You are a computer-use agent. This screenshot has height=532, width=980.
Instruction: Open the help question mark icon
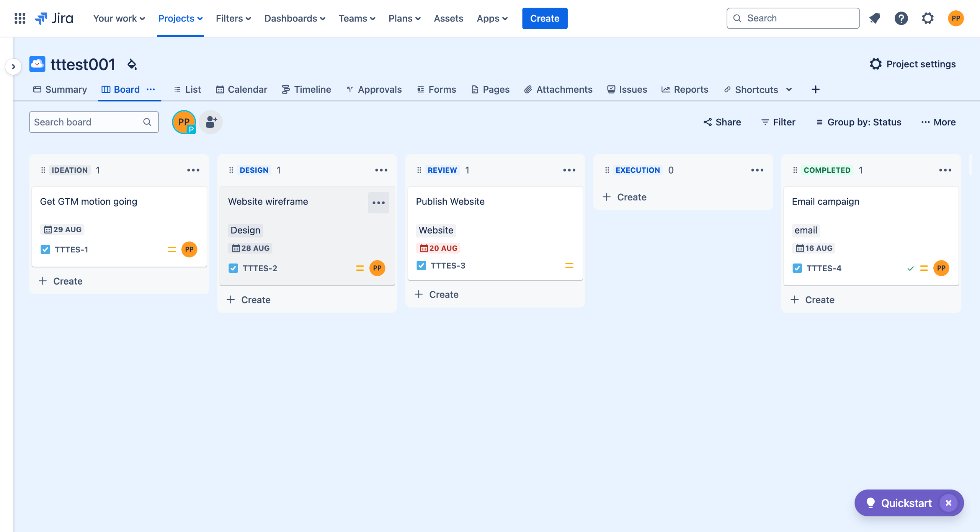pos(901,18)
